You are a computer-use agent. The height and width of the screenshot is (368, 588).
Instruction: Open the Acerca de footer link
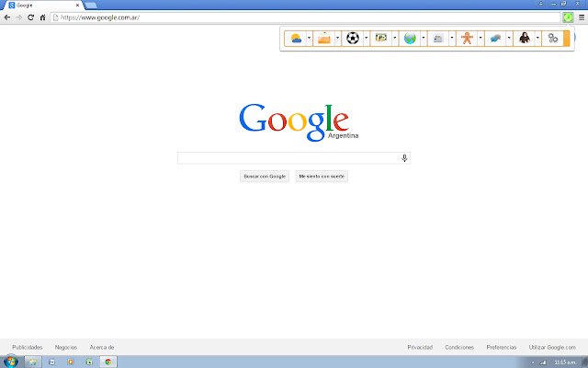click(102, 348)
